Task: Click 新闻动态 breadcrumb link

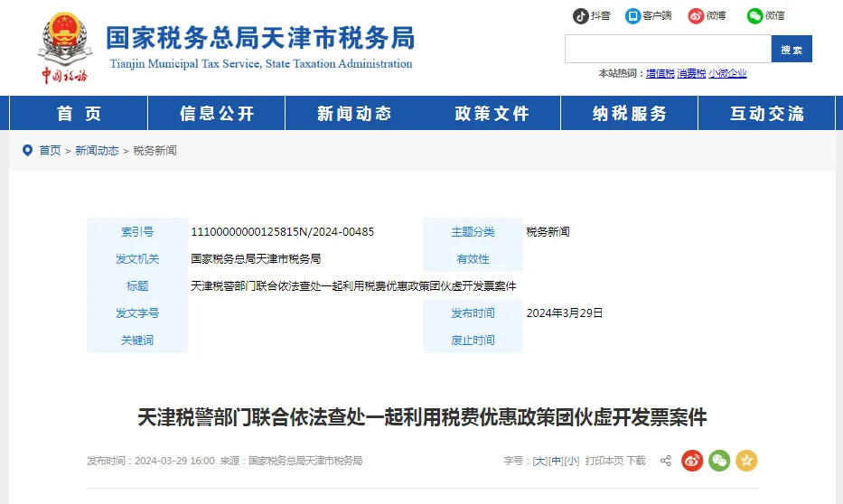Action: pyautogui.click(x=97, y=151)
